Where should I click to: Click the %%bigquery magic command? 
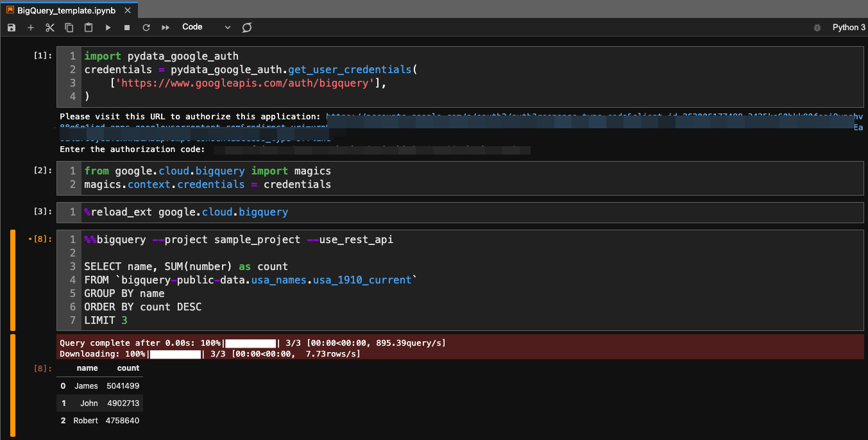(x=115, y=240)
